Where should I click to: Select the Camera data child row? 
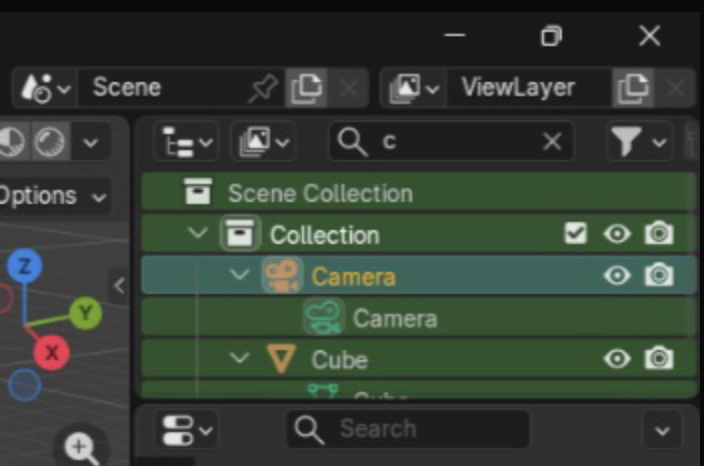pyautogui.click(x=418, y=317)
